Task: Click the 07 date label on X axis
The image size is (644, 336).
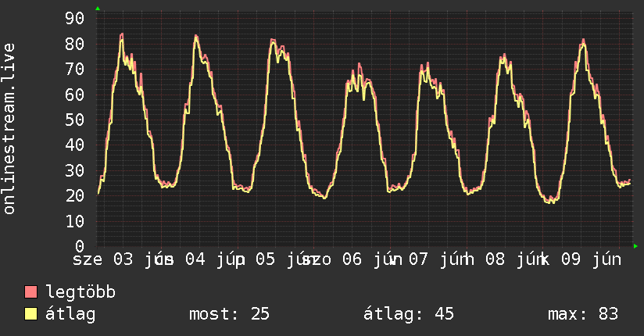Action: tap(418, 259)
